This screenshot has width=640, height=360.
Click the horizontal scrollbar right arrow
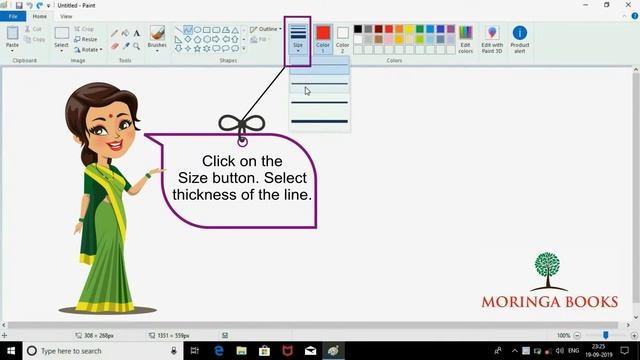coord(628,325)
